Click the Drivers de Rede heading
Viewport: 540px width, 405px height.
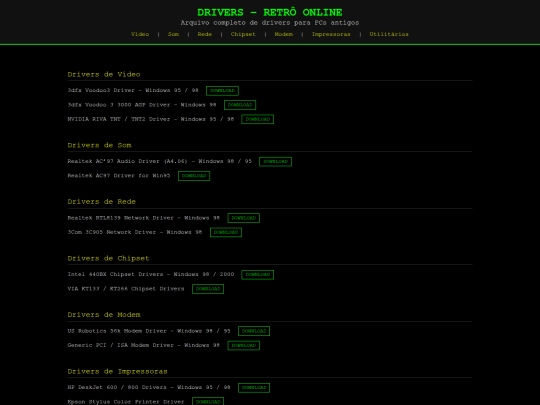click(x=102, y=202)
